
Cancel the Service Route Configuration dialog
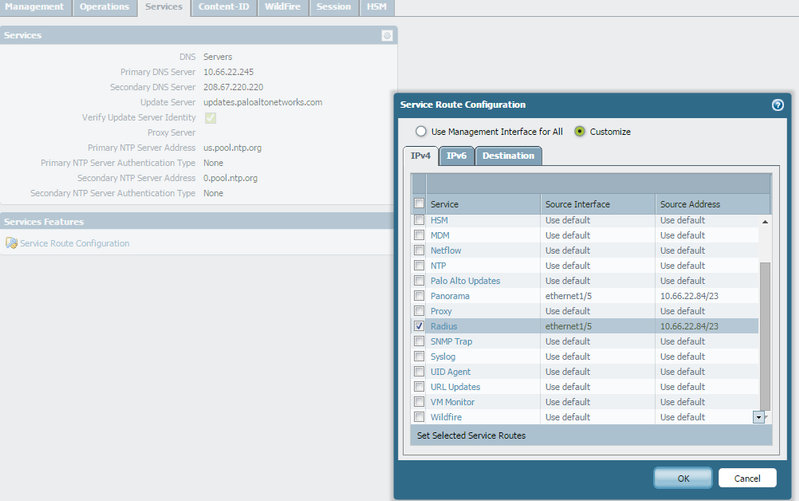(747, 478)
